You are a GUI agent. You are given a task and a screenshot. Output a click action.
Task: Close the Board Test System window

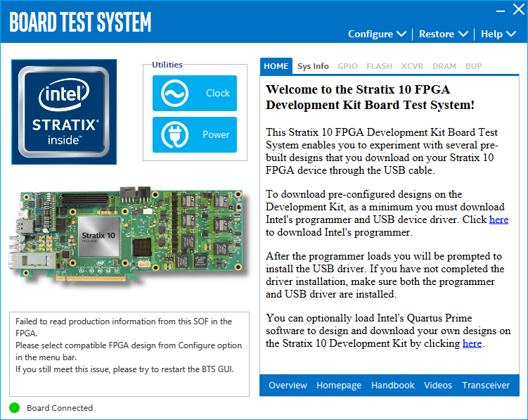[x=519, y=9]
